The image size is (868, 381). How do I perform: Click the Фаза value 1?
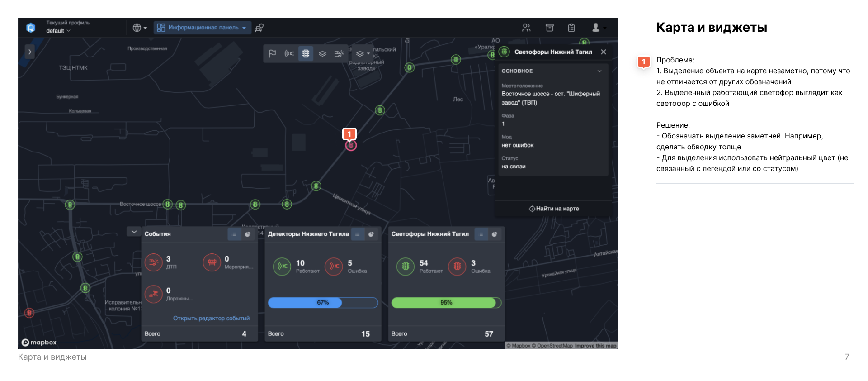tap(503, 124)
